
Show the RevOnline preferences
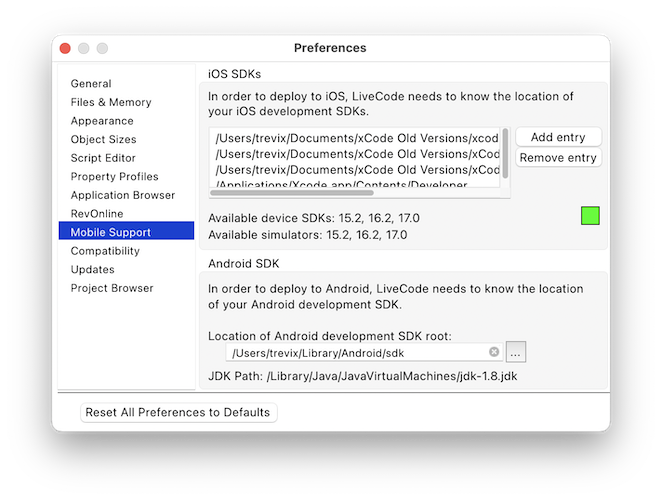click(97, 214)
